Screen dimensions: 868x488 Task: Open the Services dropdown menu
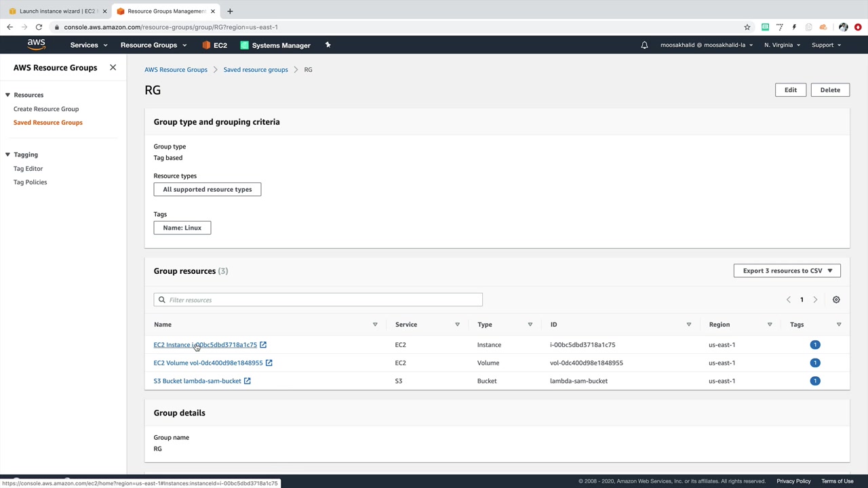click(89, 45)
